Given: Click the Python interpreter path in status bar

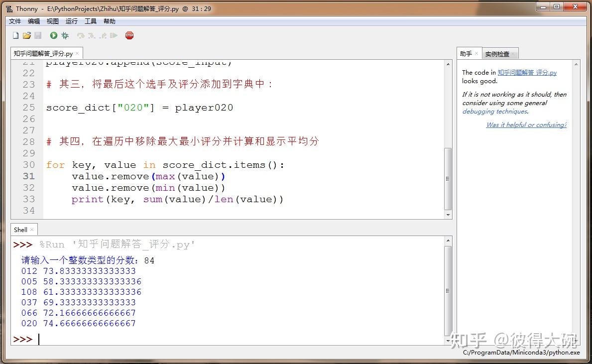Looking at the screenshot, I should tap(521, 352).
